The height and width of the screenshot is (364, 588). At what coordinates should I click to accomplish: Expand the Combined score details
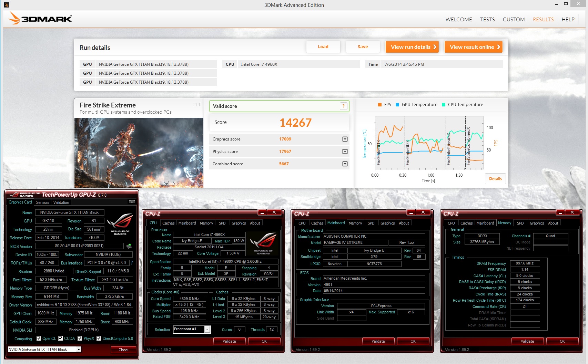(345, 164)
